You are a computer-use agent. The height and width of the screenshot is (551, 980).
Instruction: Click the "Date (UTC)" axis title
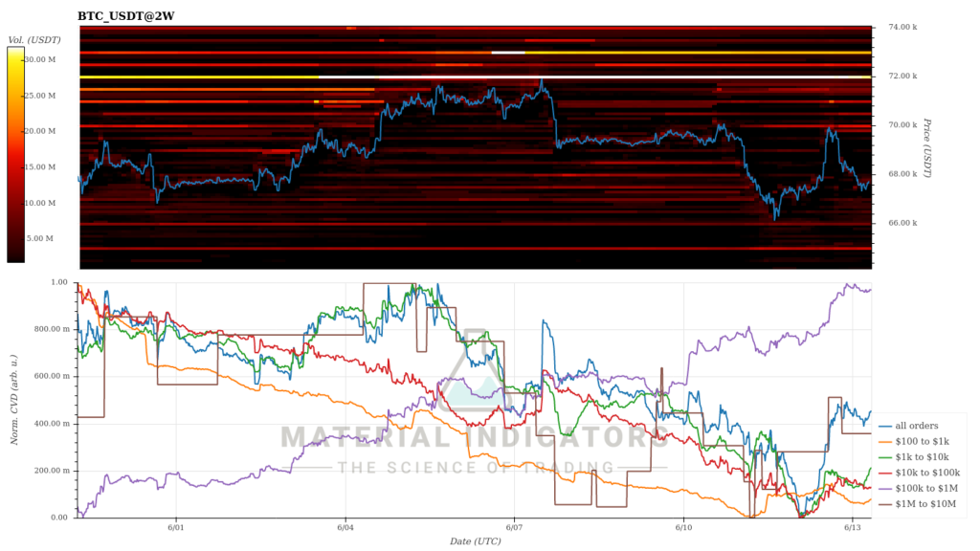coord(475,541)
